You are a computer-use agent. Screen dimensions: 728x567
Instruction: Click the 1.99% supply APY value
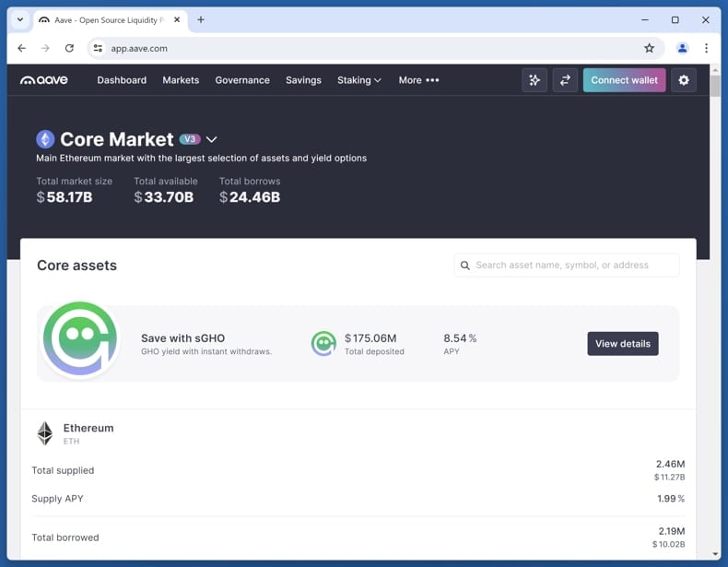click(671, 499)
